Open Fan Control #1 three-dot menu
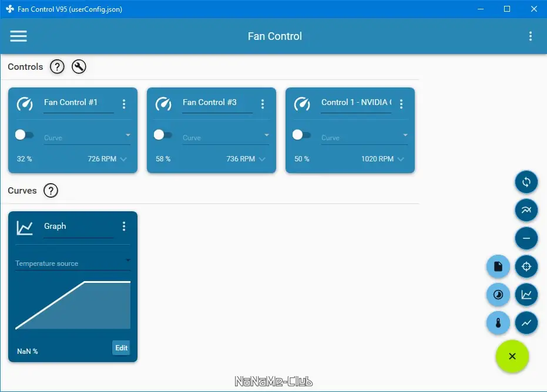This screenshot has width=547, height=392. [x=124, y=104]
